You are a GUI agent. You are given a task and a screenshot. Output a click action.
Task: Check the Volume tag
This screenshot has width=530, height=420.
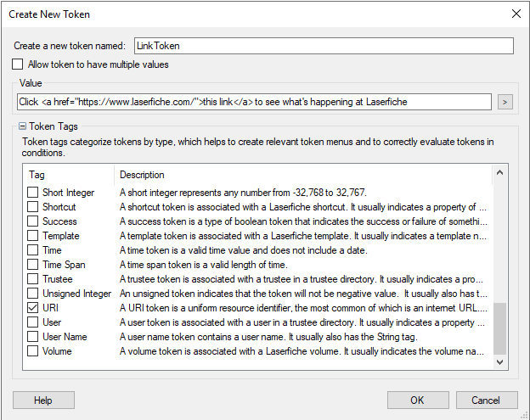(x=32, y=351)
